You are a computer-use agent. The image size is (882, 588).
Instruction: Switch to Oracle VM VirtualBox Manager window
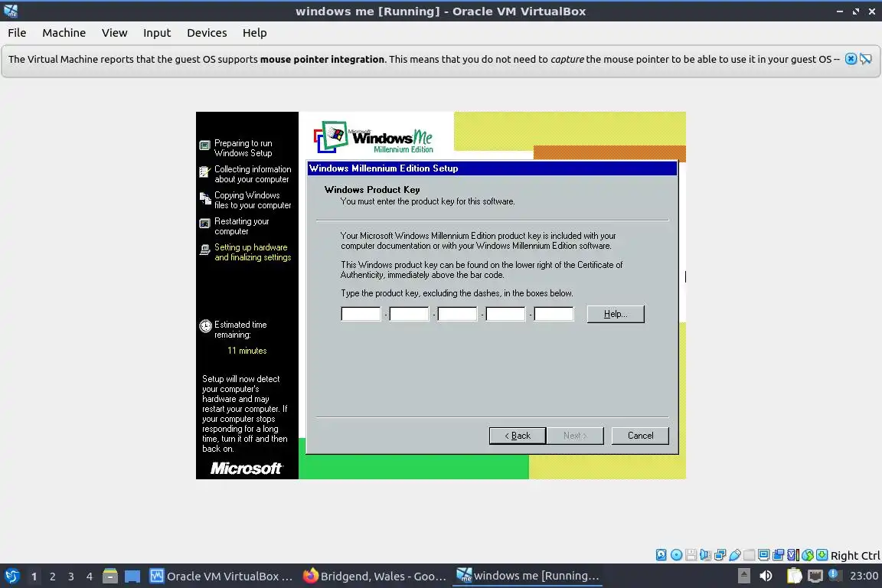coord(221,577)
